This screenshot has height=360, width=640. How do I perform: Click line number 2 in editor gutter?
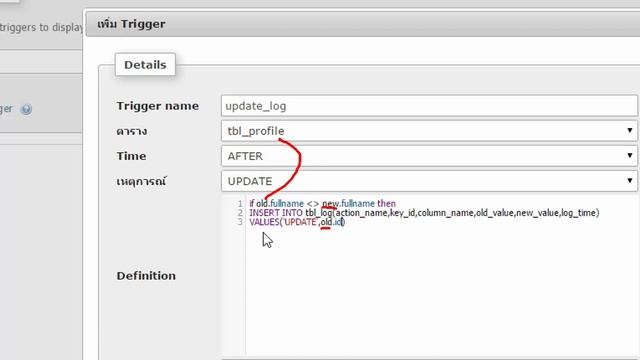coord(240,213)
